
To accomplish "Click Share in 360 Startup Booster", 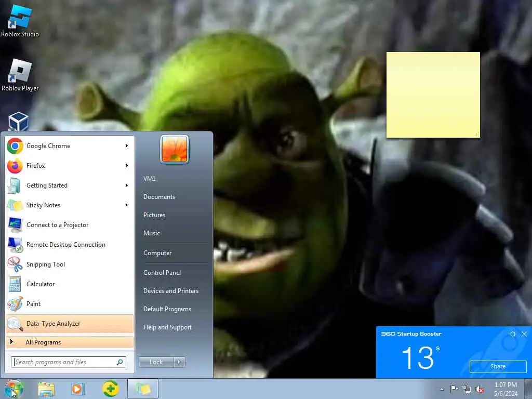I will tap(498, 366).
